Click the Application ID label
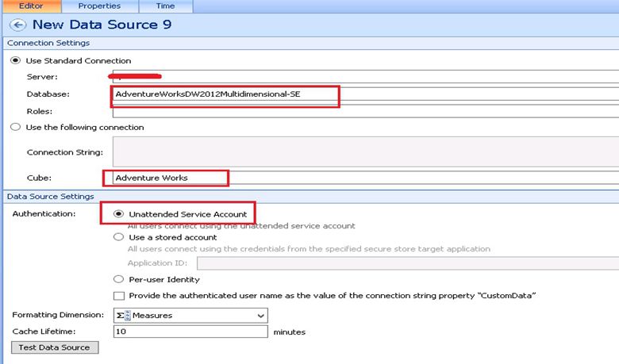 (x=157, y=263)
